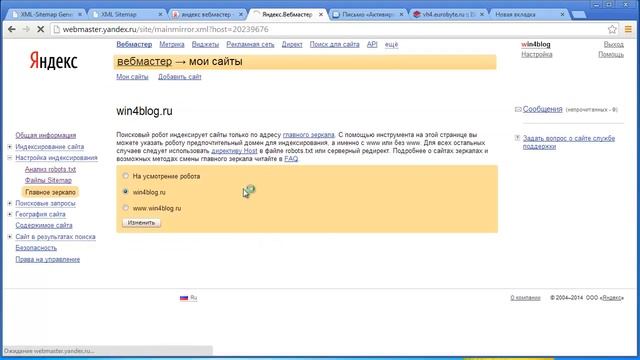Viewport: 640px width, 360px height.
Task: Switch to the XML-Sitemap Generator tab
Action: [45, 14]
